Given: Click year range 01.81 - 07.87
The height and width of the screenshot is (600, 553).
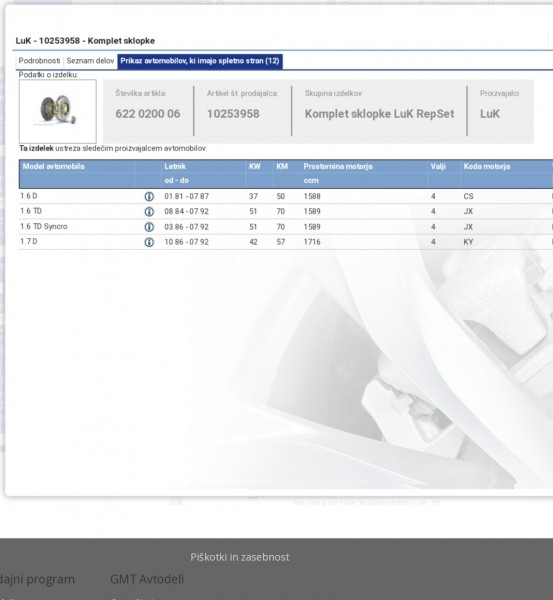Looking at the screenshot, I should (187, 196).
